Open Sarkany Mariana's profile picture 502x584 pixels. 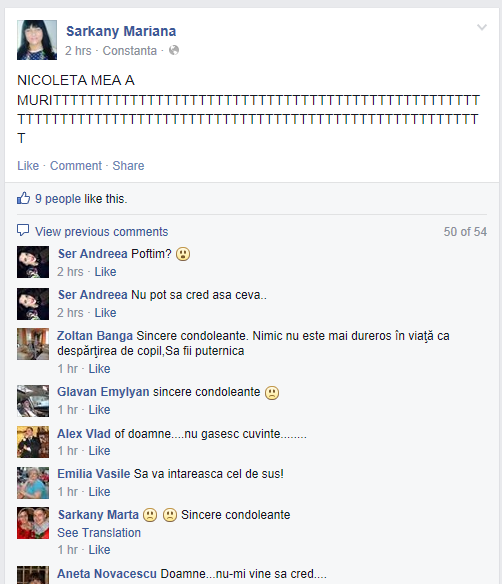[37, 40]
